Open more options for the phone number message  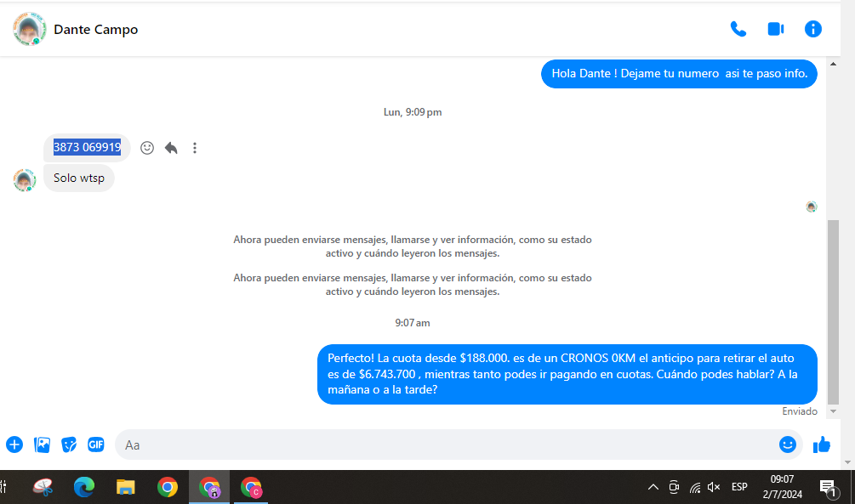click(195, 148)
